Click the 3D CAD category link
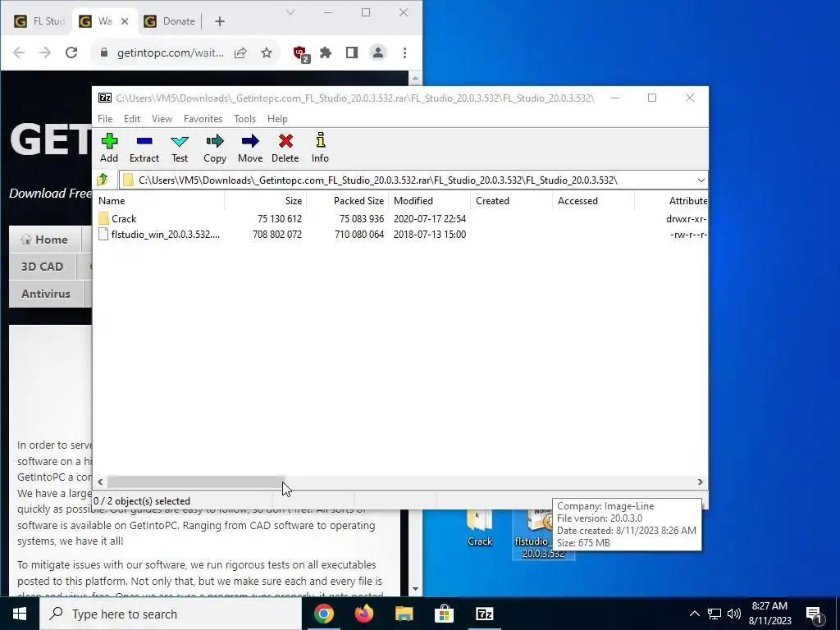 pyautogui.click(x=43, y=267)
